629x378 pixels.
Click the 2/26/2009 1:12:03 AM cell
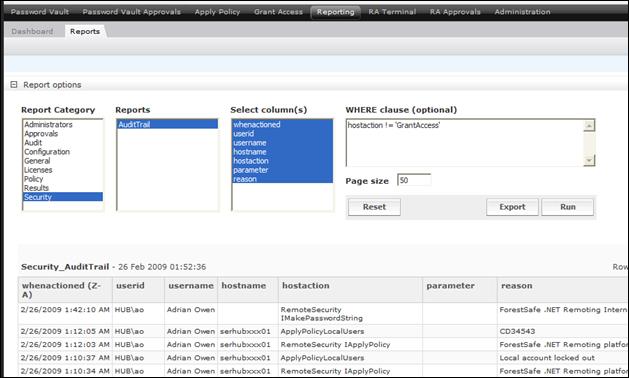tap(65, 344)
